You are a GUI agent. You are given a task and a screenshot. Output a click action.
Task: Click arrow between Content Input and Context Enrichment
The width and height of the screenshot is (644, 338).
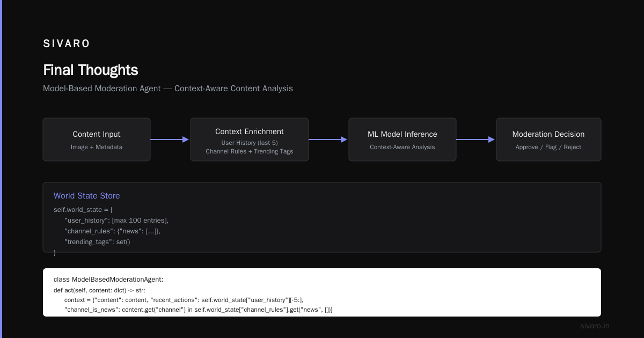[x=170, y=139]
